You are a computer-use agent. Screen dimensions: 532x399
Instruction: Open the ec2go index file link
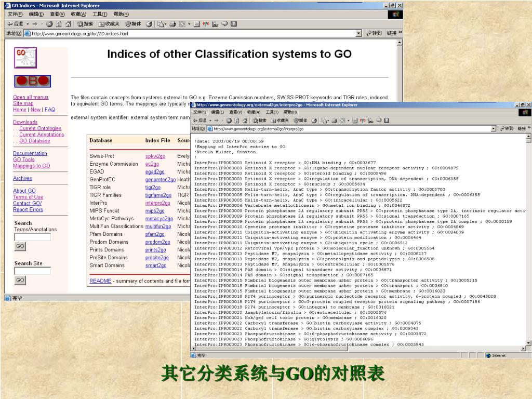point(152,164)
